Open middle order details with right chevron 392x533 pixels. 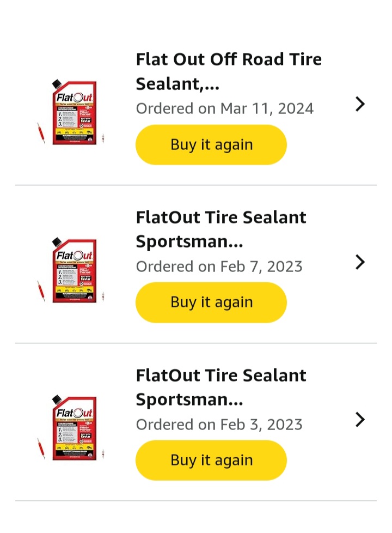click(360, 262)
